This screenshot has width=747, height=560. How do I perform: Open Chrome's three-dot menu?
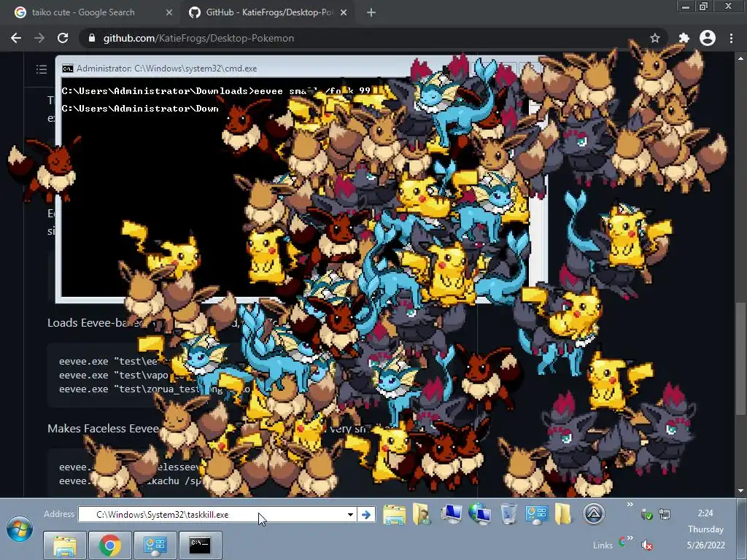[731, 38]
